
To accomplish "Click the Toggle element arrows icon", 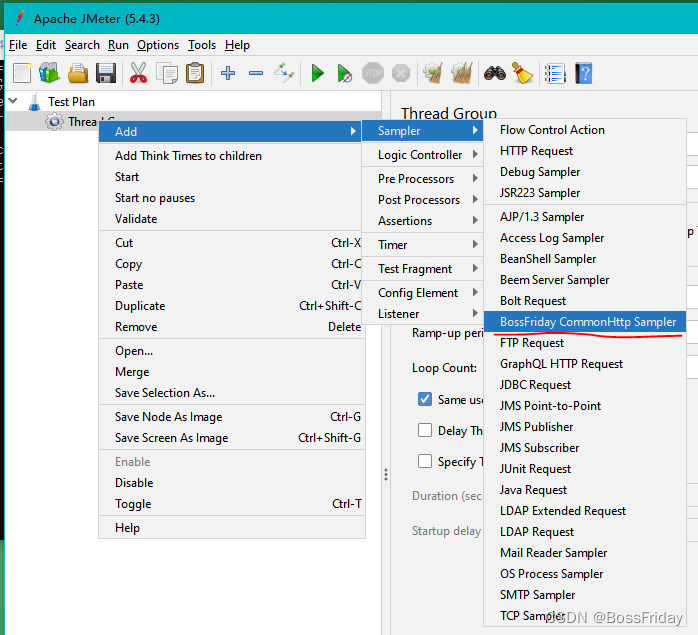I will 284,73.
